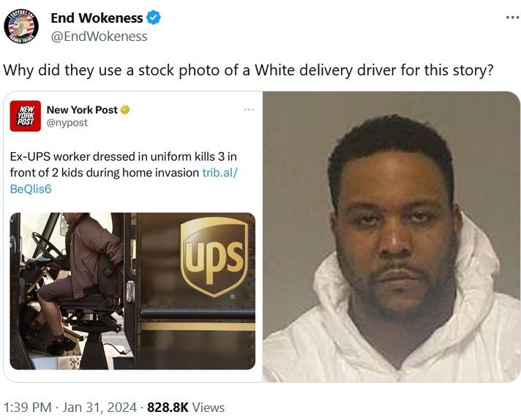Open the UPS truck stock photo

tap(132, 291)
